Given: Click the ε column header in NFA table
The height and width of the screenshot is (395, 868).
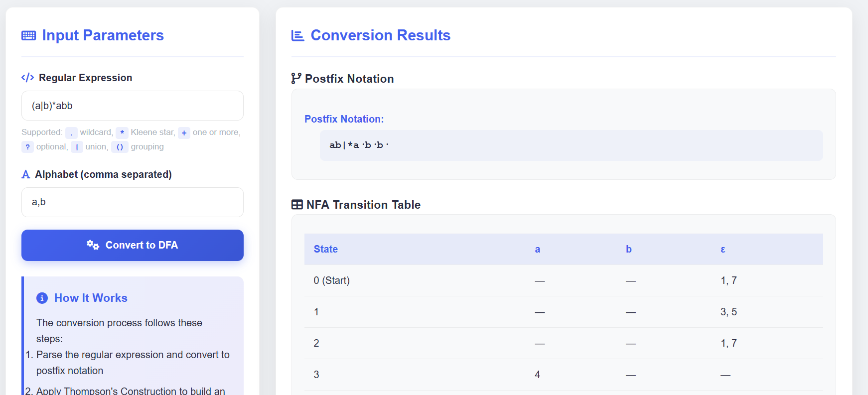Looking at the screenshot, I should [x=723, y=249].
